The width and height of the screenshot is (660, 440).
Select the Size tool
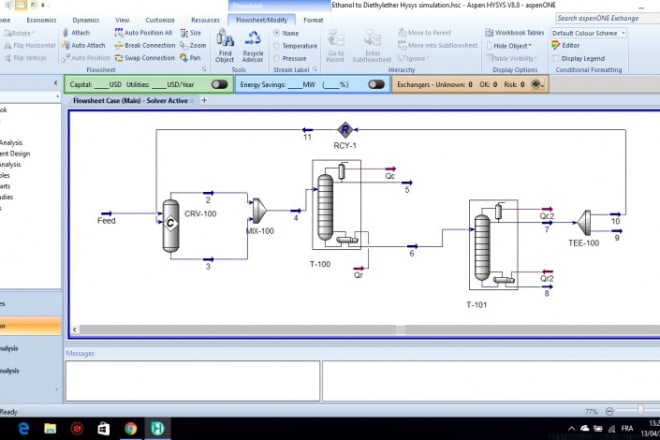190,32
